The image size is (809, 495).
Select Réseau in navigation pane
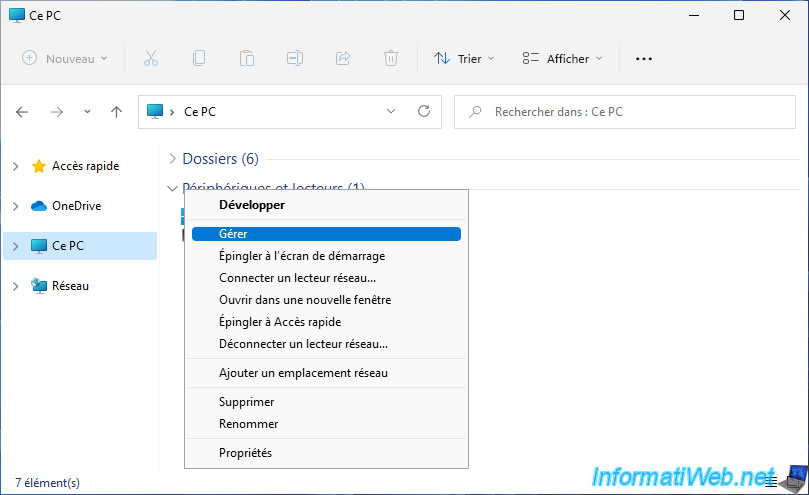pyautogui.click(x=70, y=286)
